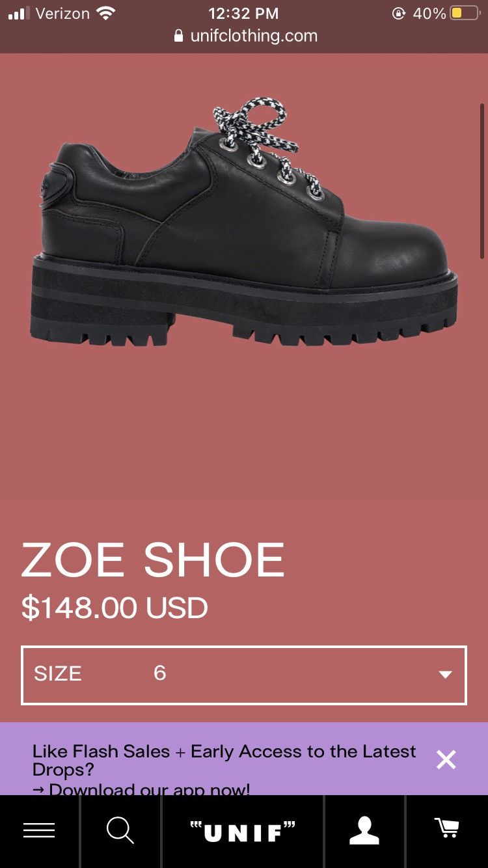Tap the ZOE SHOE product title
This screenshot has height=868, width=488.
click(x=154, y=560)
